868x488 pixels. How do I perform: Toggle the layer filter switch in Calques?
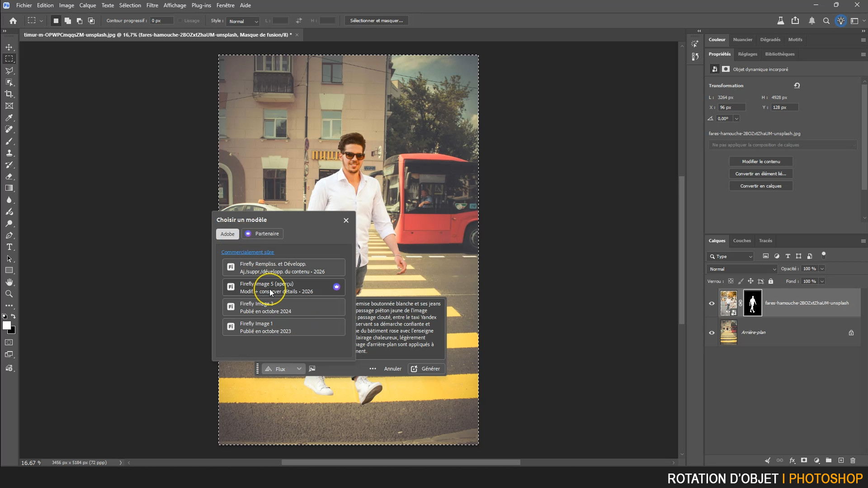tap(823, 255)
